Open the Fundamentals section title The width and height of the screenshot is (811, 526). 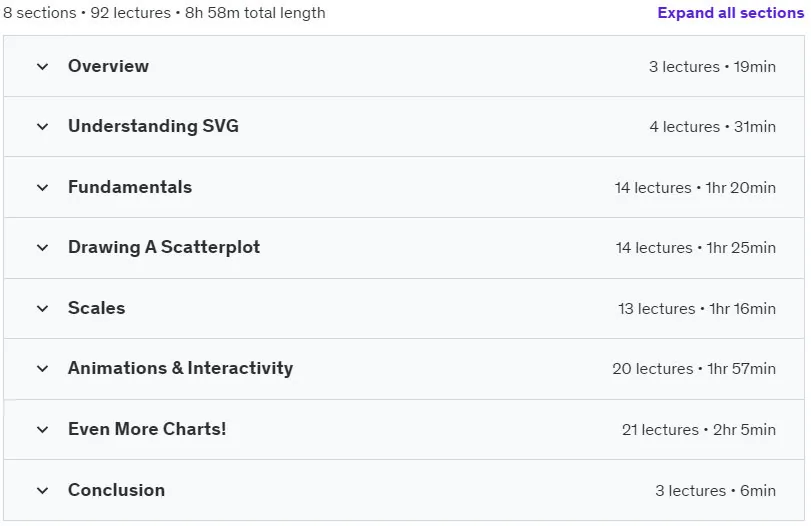pos(130,187)
